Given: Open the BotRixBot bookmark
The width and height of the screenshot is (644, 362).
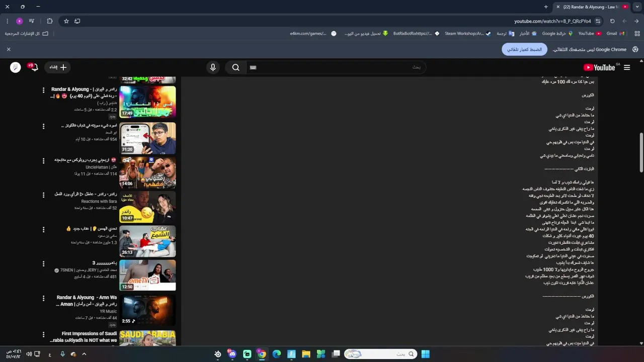Looking at the screenshot, I should 416,34.
